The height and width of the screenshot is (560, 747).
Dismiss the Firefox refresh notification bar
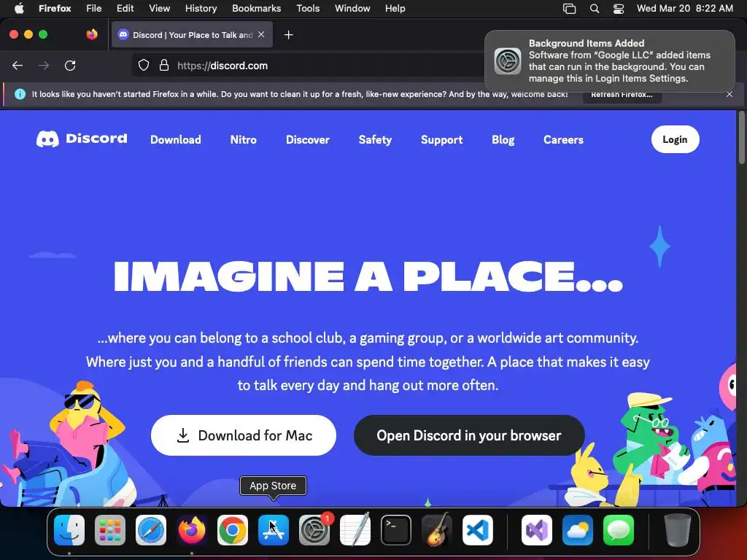coord(729,94)
